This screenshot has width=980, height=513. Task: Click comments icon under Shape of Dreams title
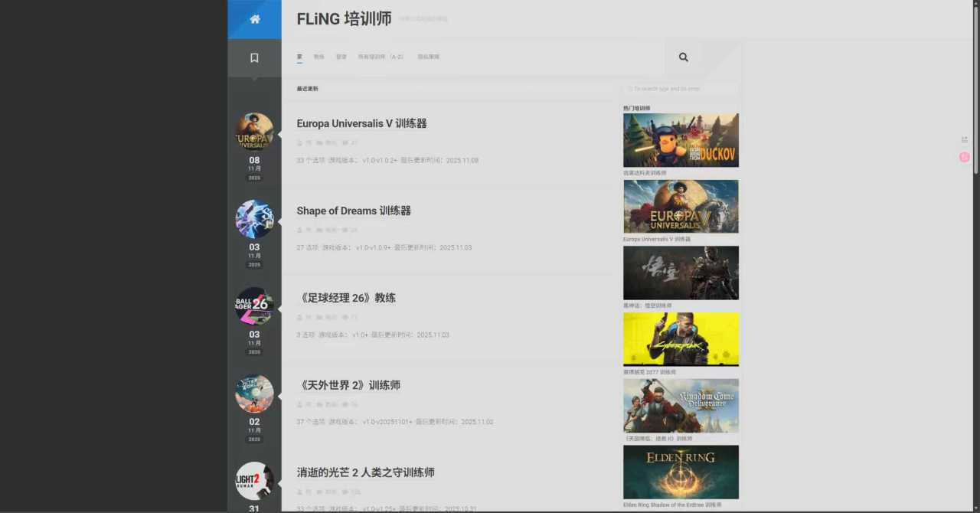point(345,230)
